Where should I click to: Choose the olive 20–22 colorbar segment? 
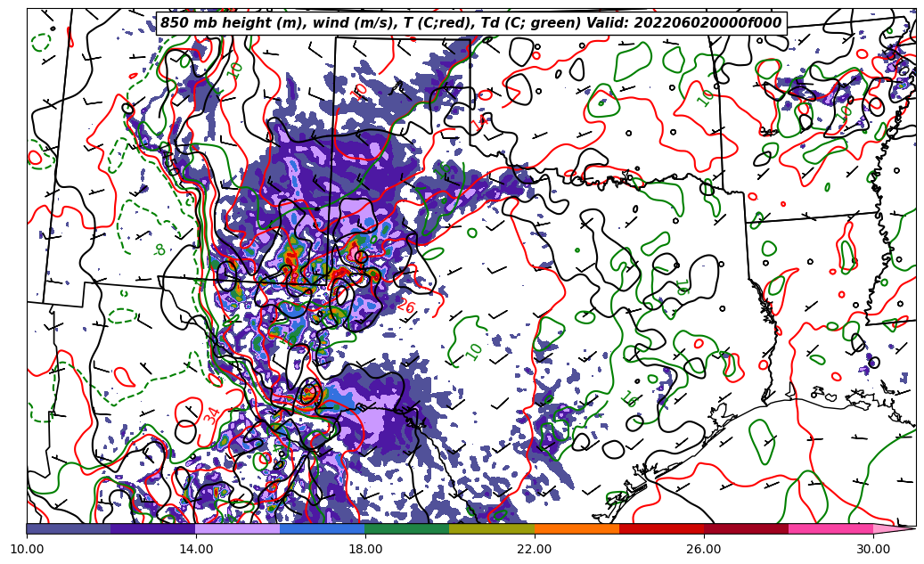[492, 528]
